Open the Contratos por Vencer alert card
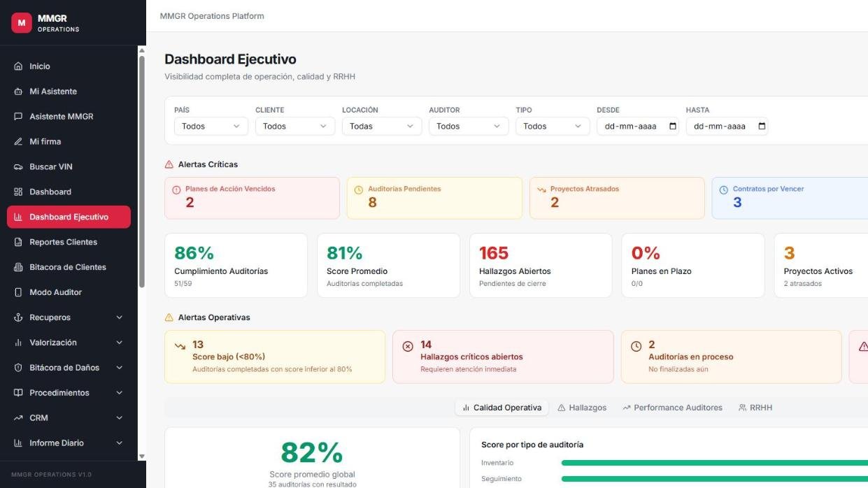This screenshot has width=868, height=488. (x=790, y=198)
